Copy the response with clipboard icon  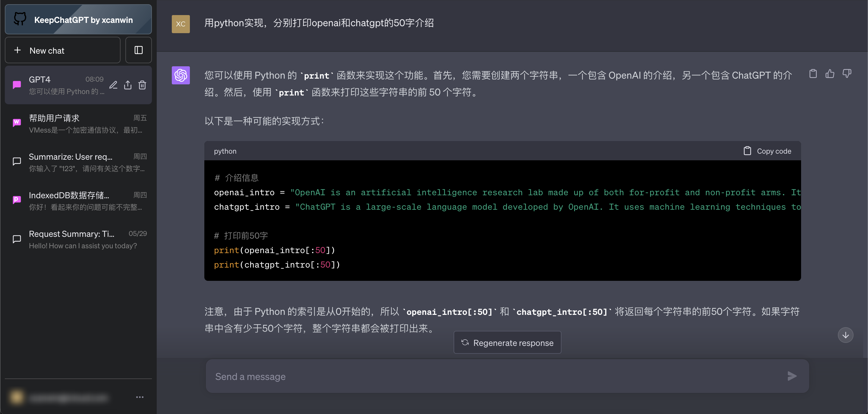813,74
